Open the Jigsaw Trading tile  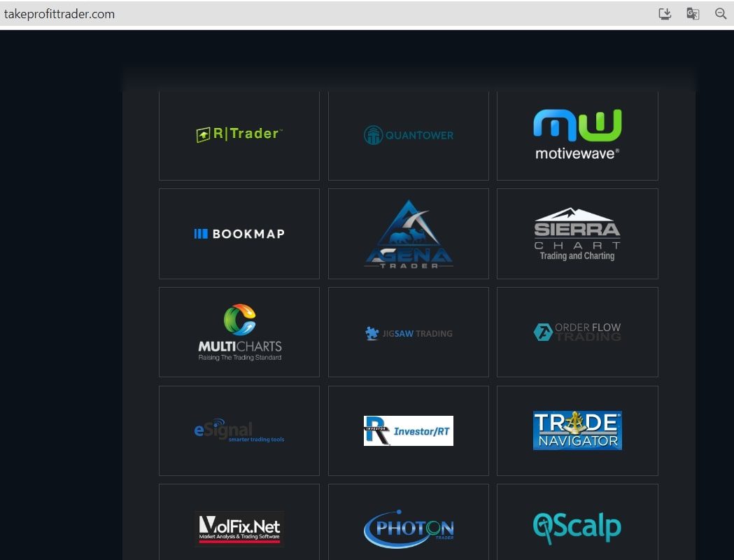(x=408, y=332)
